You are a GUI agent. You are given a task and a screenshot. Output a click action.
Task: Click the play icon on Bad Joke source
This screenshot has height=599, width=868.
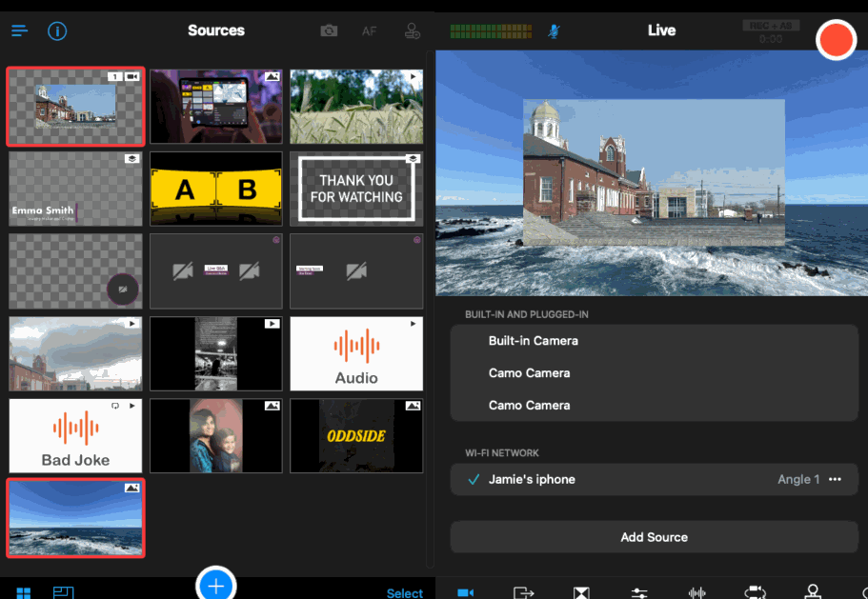point(132,406)
